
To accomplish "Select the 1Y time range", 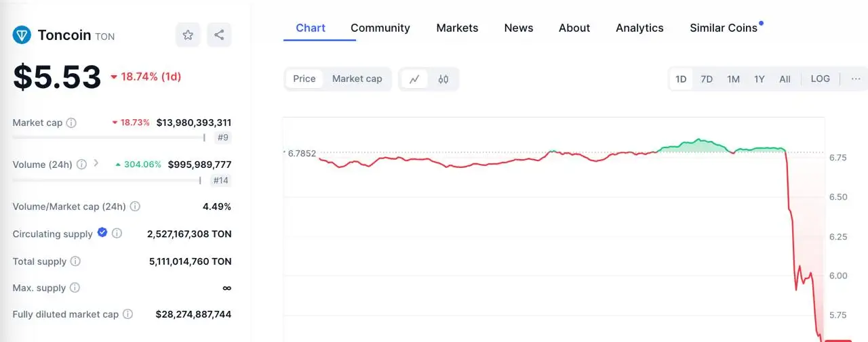I will pos(759,79).
